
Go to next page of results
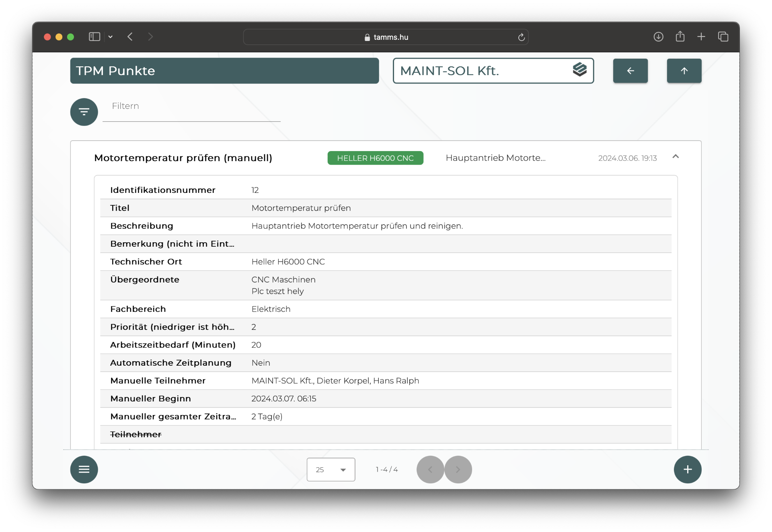(458, 469)
